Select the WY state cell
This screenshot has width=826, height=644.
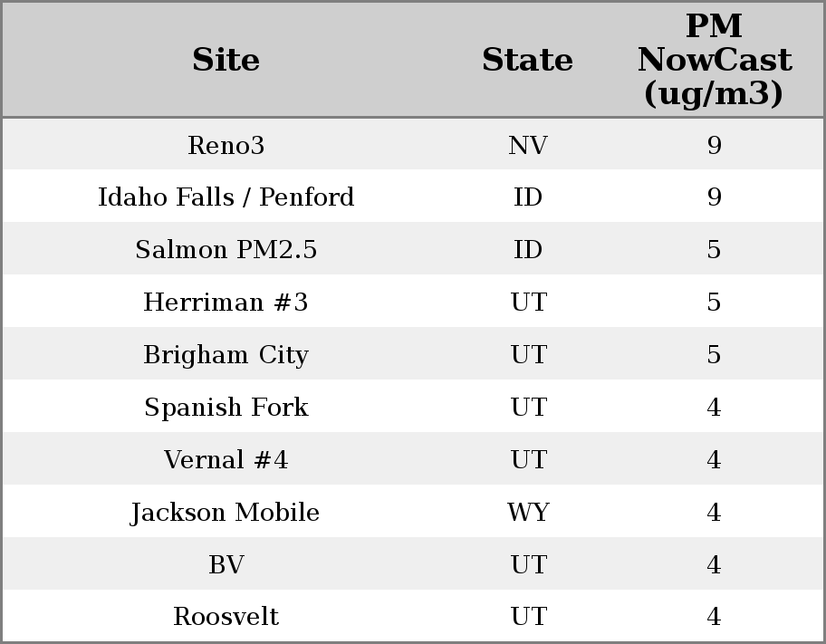point(527,513)
